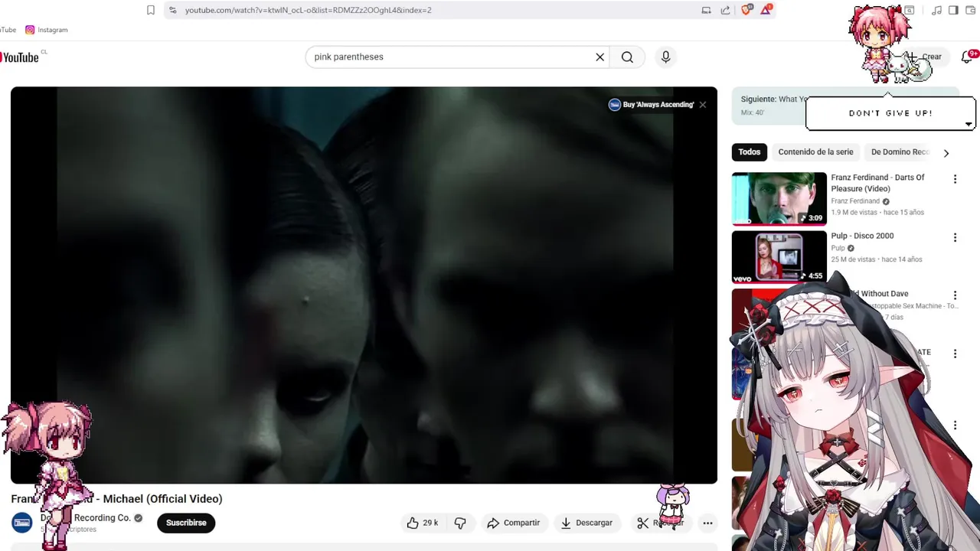Open the Pulp - Disco 2000 thumbnail
The width and height of the screenshot is (980, 551).
click(x=779, y=257)
